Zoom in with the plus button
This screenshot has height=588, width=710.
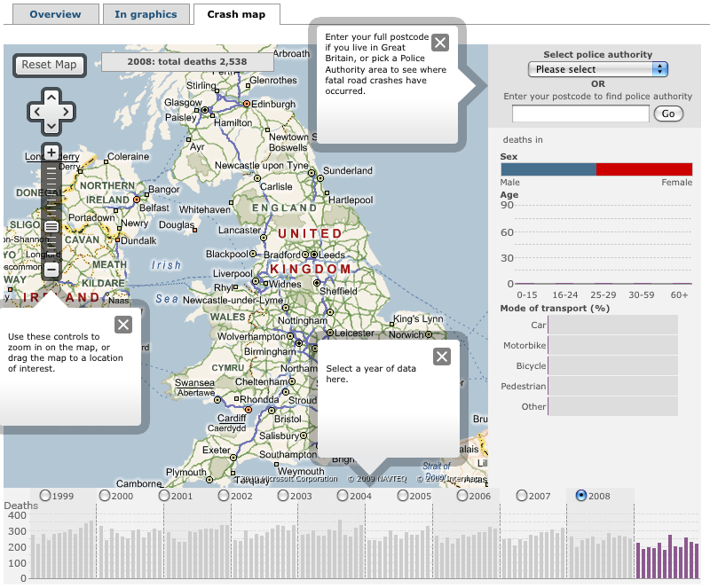click(x=51, y=153)
